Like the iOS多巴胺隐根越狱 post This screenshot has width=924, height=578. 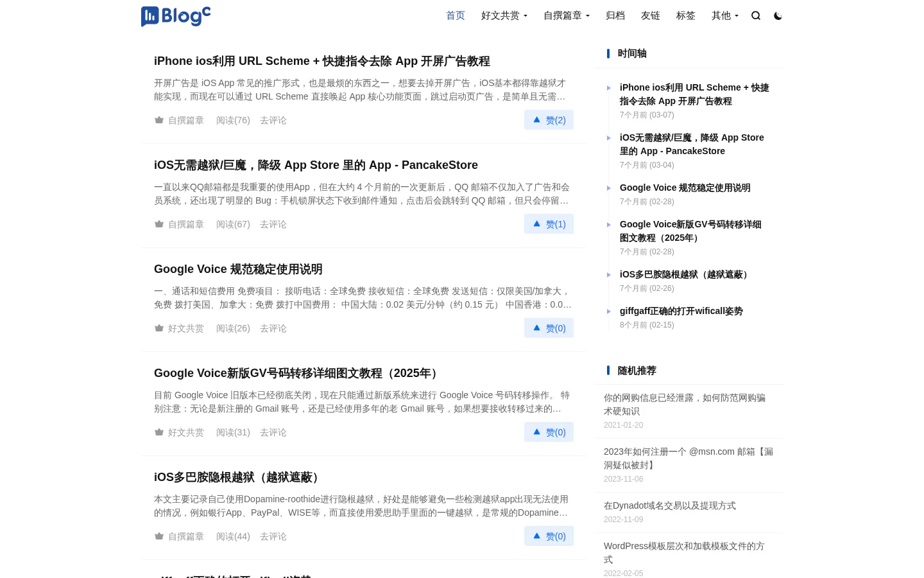549,536
